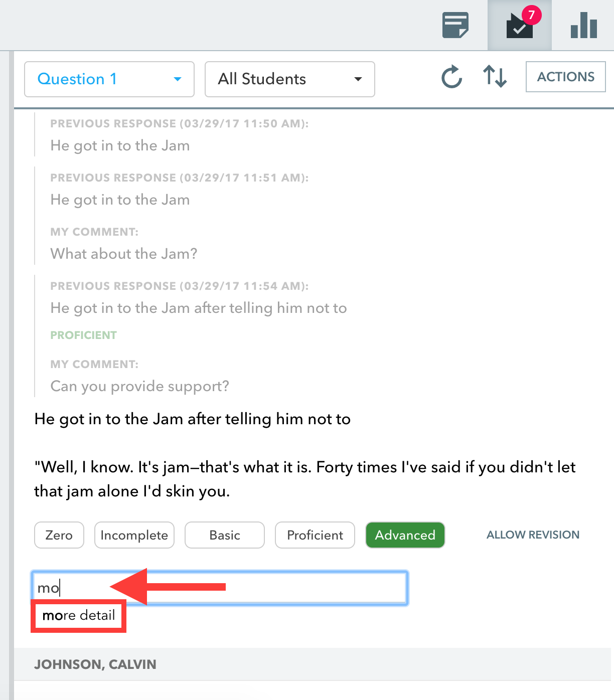Choose the 'more detail' autocomplete suggestion
Viewport: 614px width, 700px height.
point(79,616)
